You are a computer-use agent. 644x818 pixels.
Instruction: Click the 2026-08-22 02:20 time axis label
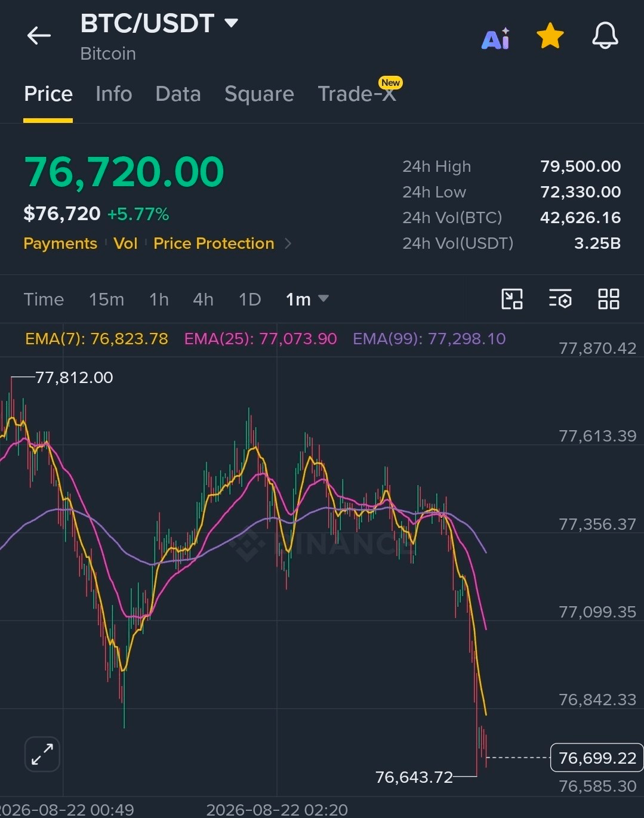277,810
